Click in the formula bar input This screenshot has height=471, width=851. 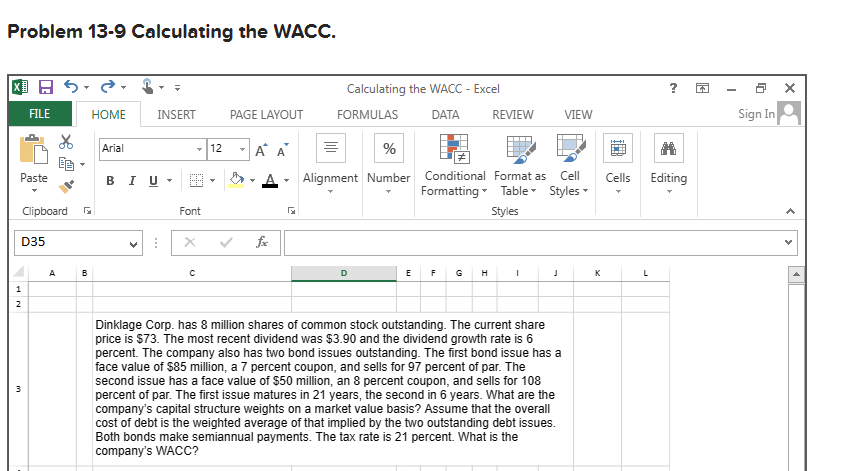tap(535, 243)
